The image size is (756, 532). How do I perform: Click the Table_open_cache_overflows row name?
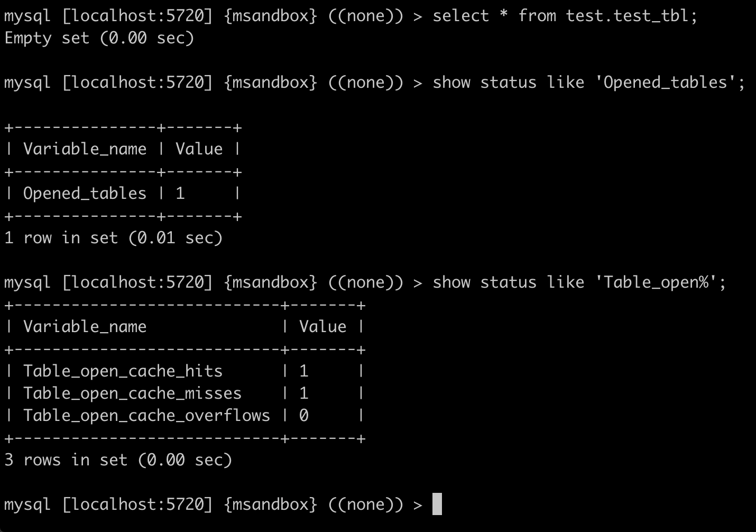pos(146,416)
